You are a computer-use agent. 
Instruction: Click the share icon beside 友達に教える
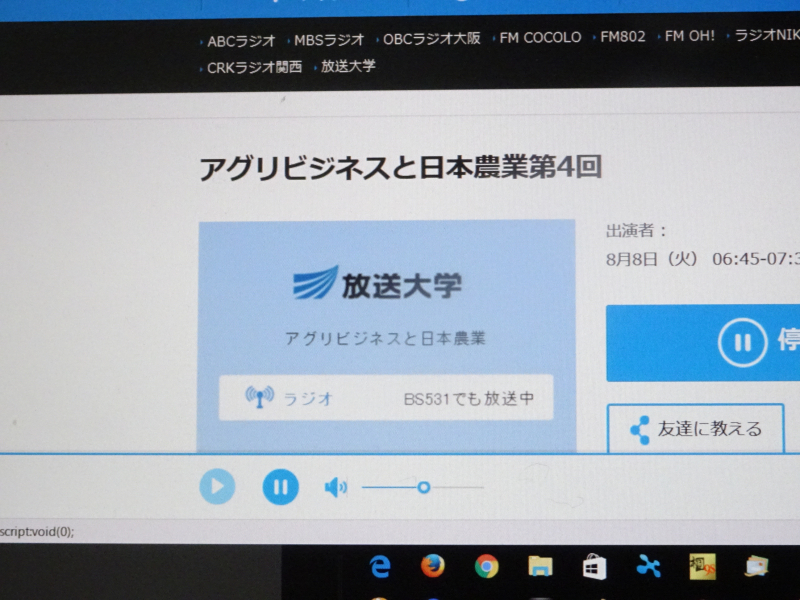click(640, 430)
